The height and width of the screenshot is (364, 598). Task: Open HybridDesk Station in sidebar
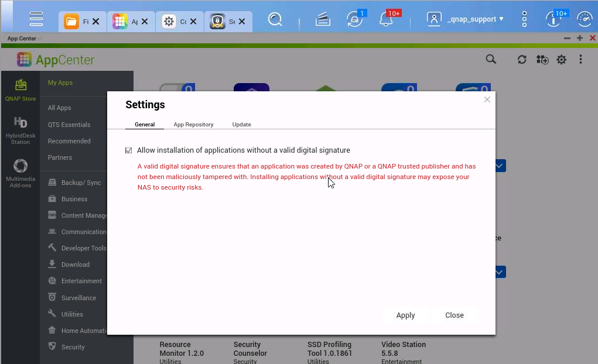tap(20, 131)
